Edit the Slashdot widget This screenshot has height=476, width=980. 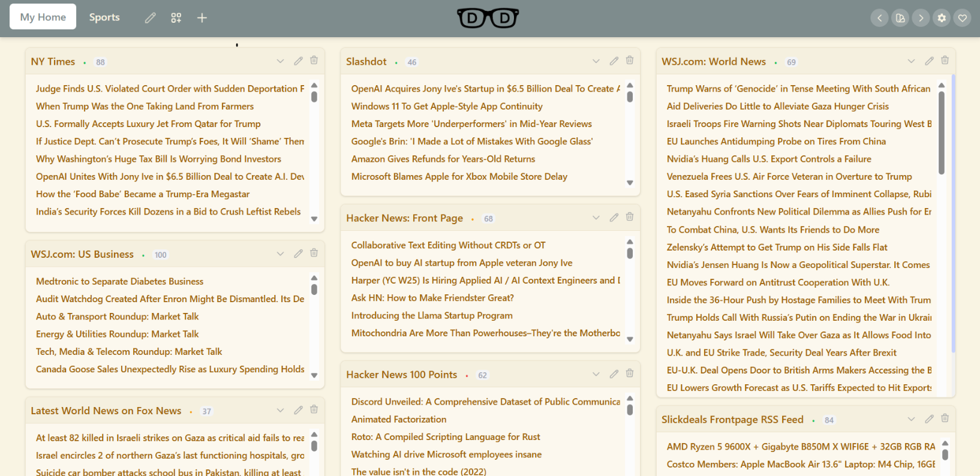614,61
